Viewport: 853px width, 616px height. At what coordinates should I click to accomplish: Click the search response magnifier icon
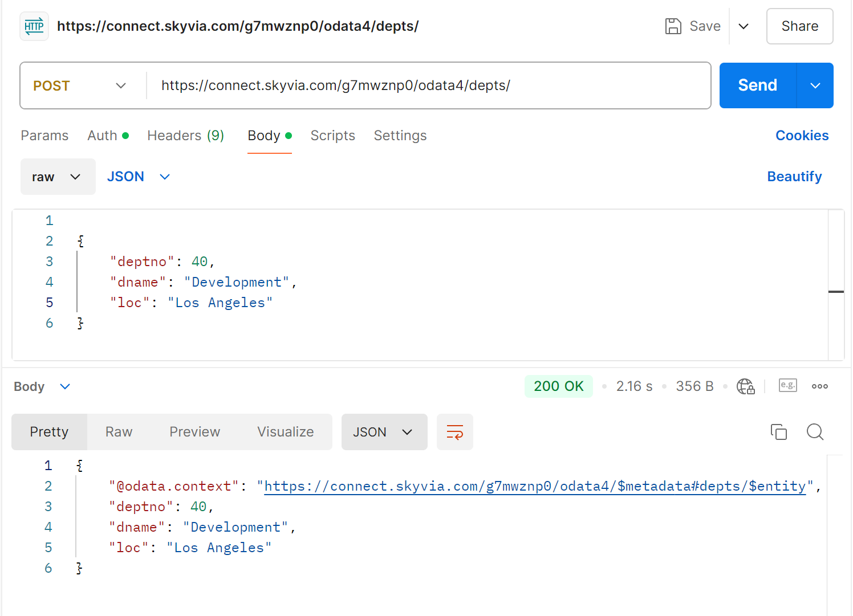pos(815,432)
